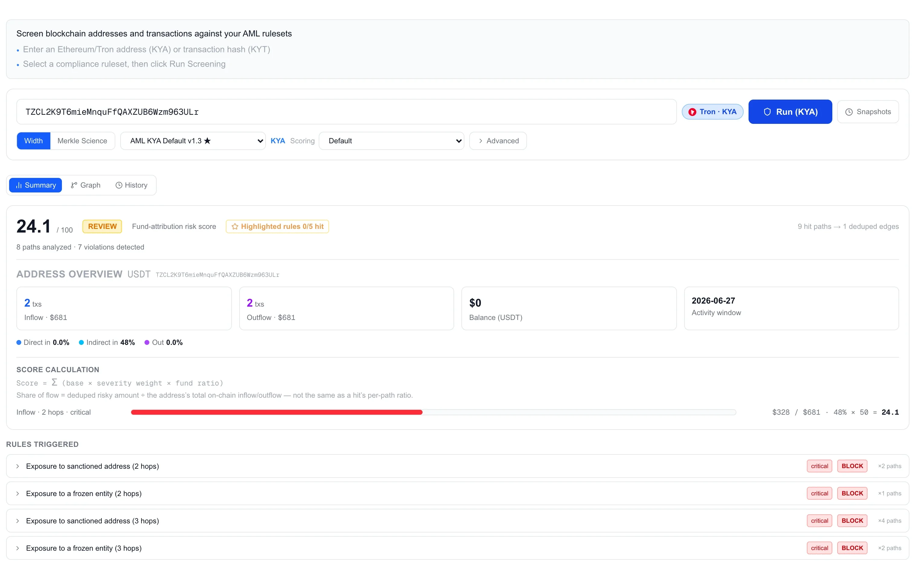This screenshot has height=578, width=924.
Task: Run the KYA screening
Action: pyautogui.click(x=790, y=112)
